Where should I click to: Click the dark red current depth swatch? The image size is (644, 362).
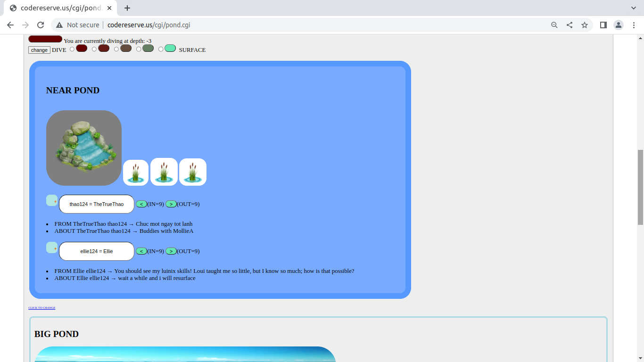click(45, 39)
